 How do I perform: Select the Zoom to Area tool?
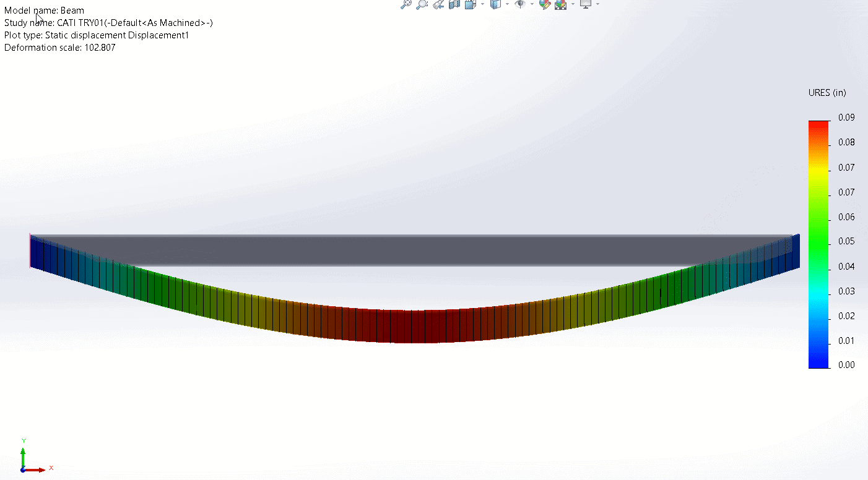(422, 4)
